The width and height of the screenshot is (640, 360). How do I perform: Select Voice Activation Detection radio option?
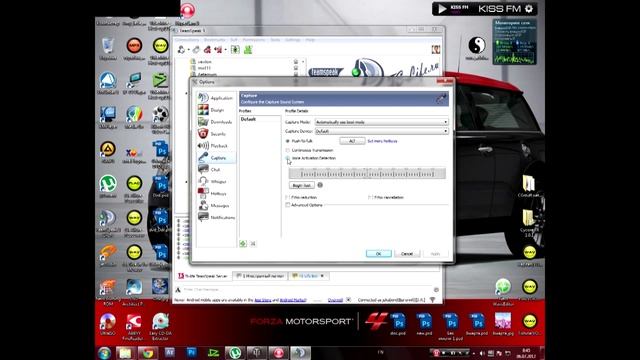(x=288, y=158)
